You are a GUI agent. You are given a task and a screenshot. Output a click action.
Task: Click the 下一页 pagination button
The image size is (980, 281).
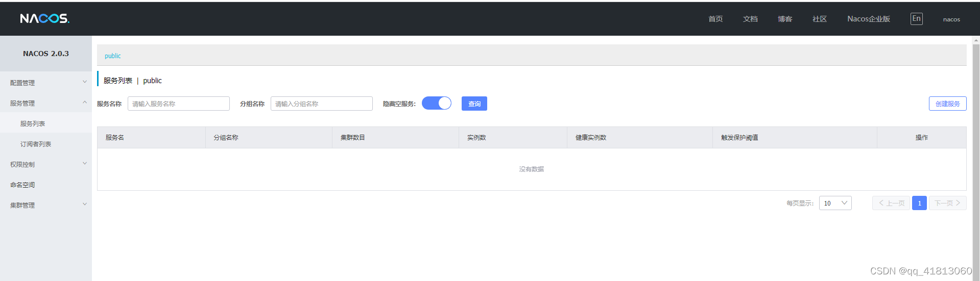[x=947, y=203]
